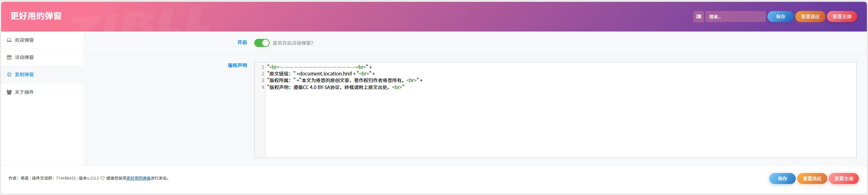Click the empty area of the code editor

tap(561, 125)
